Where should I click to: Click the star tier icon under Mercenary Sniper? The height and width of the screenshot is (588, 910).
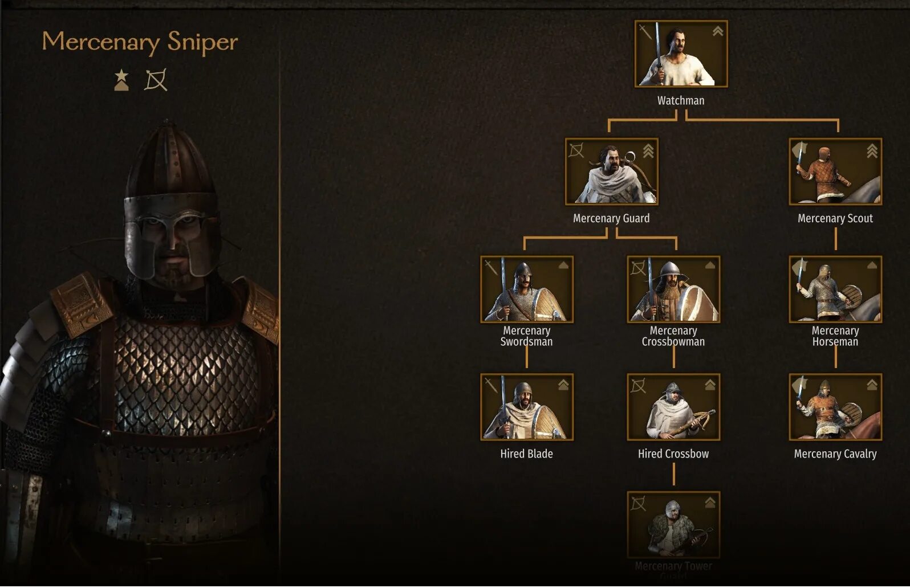point(121,80)
